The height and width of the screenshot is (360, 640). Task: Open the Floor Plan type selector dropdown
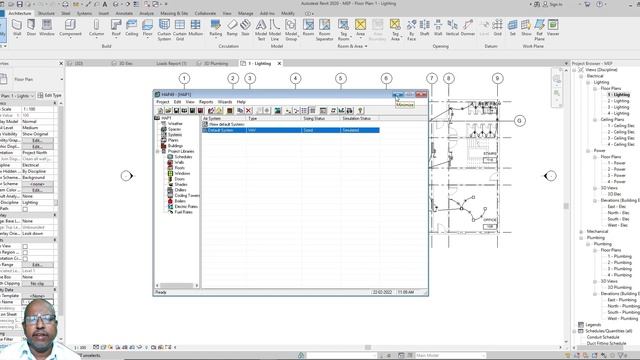tap(62, 80)
